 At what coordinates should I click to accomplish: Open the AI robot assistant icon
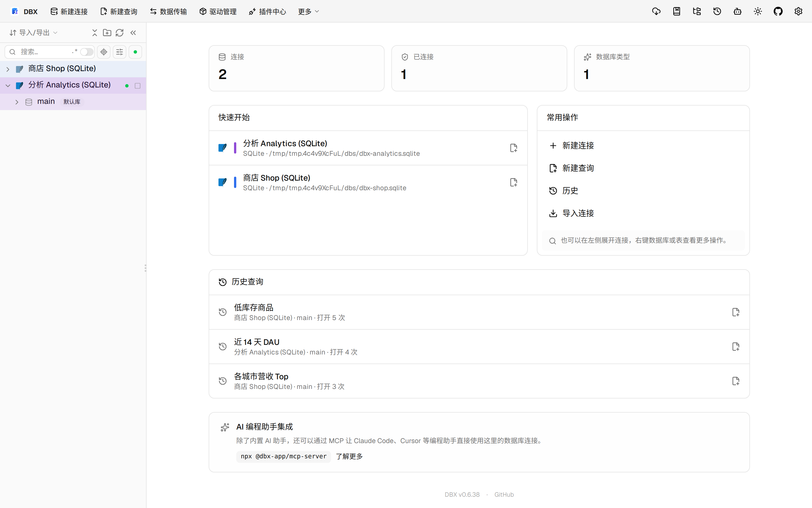coord(738,11)
